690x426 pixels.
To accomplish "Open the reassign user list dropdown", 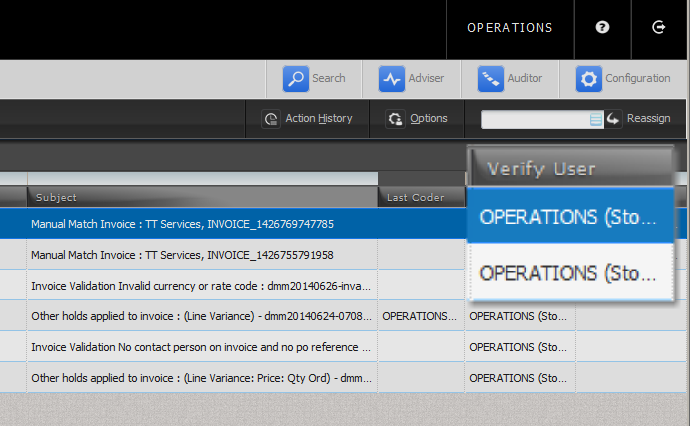I will (x=596, y=119).
